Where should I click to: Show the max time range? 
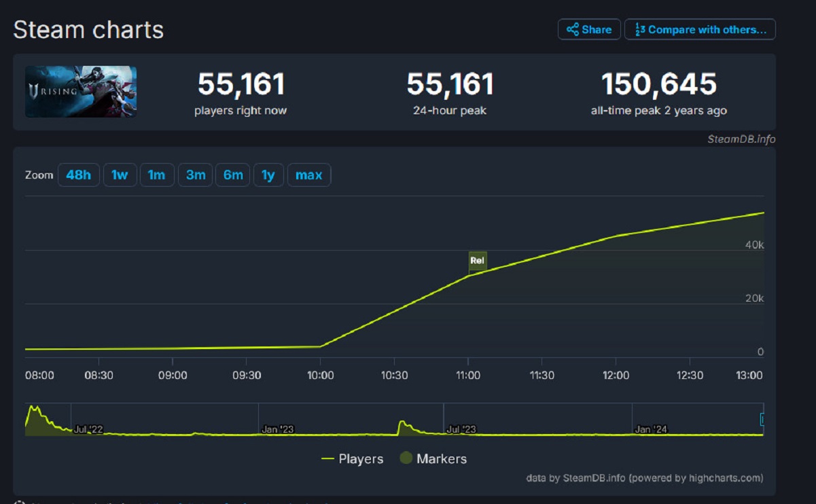(x=309, y=175)
